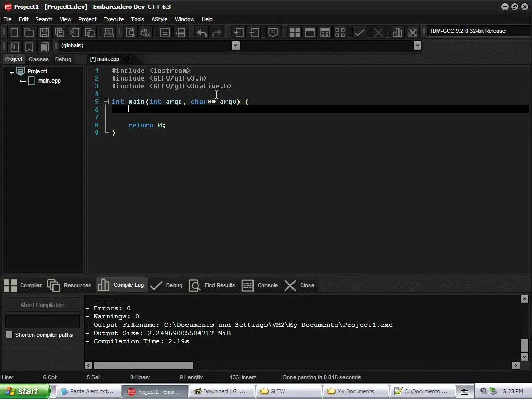Save all files from the toolbar
This screenshot has width=532, height=399.
pos(59,33)
